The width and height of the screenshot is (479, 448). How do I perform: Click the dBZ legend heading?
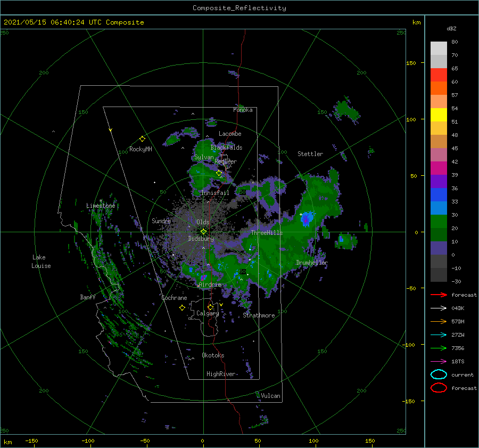(451, 28)
